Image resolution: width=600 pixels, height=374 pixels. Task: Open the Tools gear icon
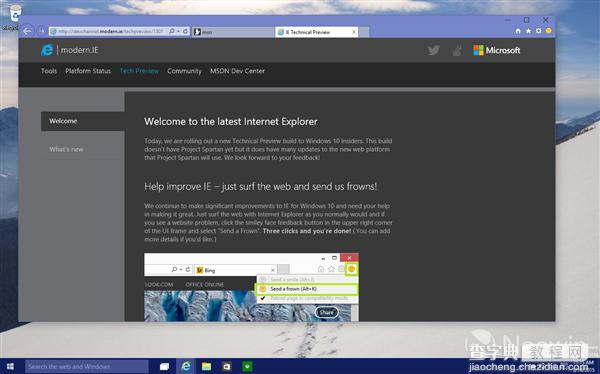[538, 31]
